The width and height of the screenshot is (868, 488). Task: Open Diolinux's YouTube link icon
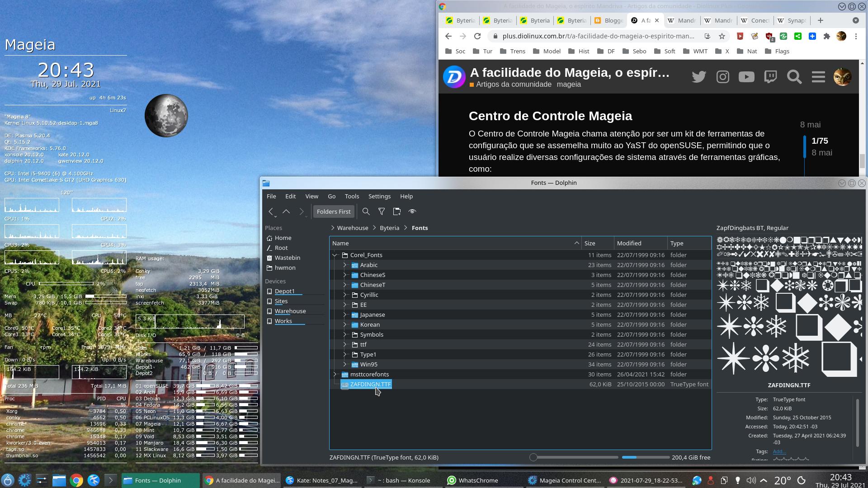pos(746,77)
